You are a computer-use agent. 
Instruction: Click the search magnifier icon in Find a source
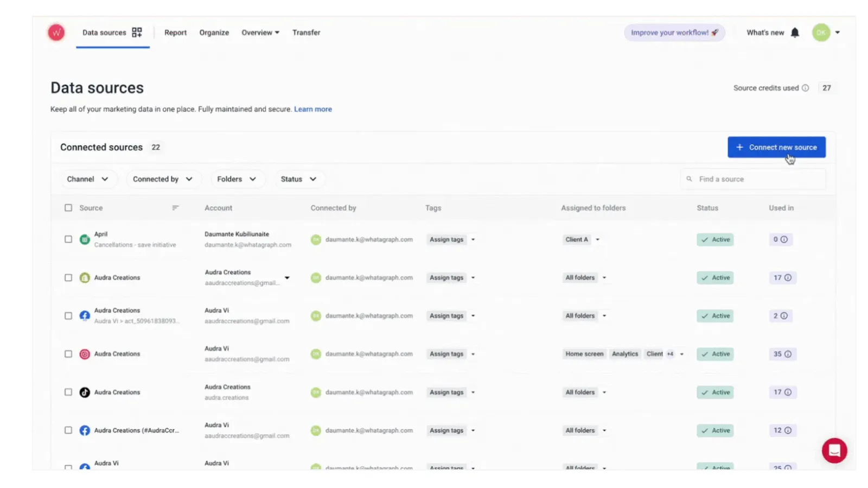point(689,179)
